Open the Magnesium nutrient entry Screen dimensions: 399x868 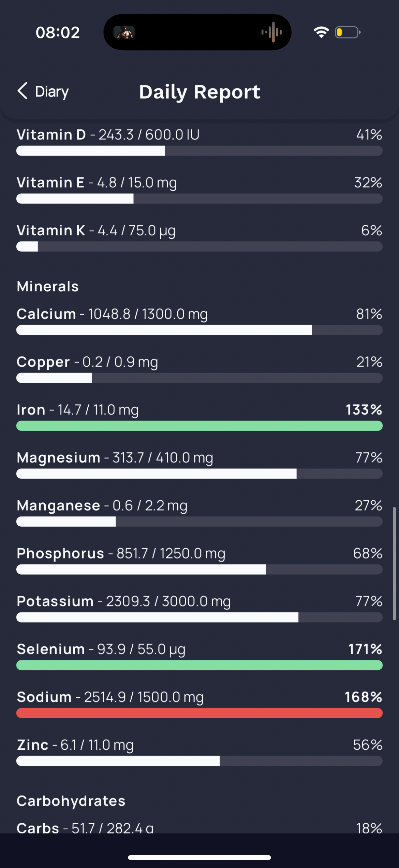click(199, 464)
